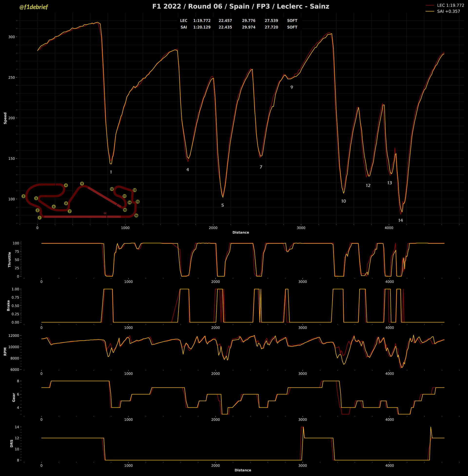This screenshot has width=468, height=476.
Task: Click the turn 5 marker on track map
Action: click(36, 198)
